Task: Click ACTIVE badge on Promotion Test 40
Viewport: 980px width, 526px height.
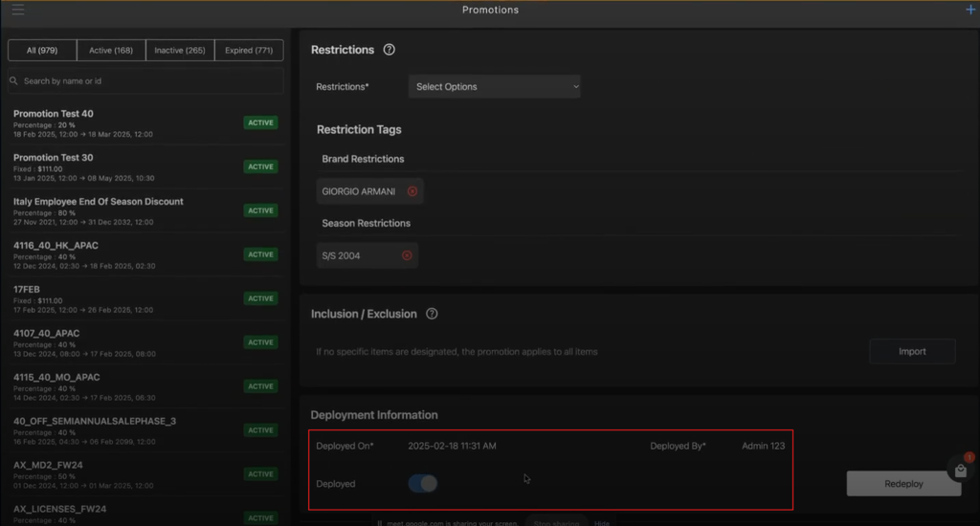Action: point(260,122)
